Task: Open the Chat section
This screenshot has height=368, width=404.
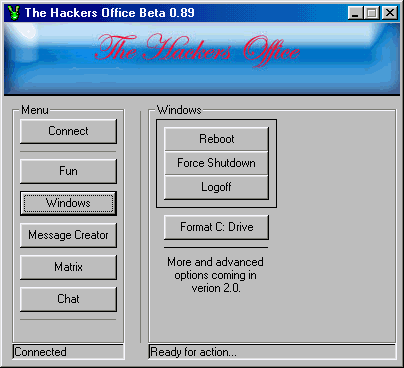Action: pyautogui.click(x=68, y=299)
